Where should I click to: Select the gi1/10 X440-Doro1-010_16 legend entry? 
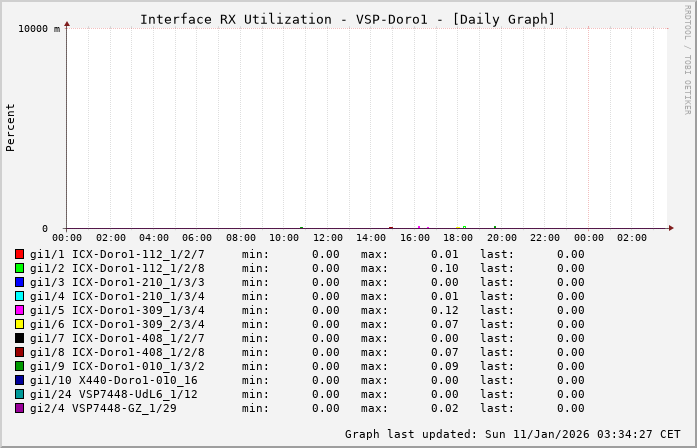pyautogui.click(x=113, y=380)
